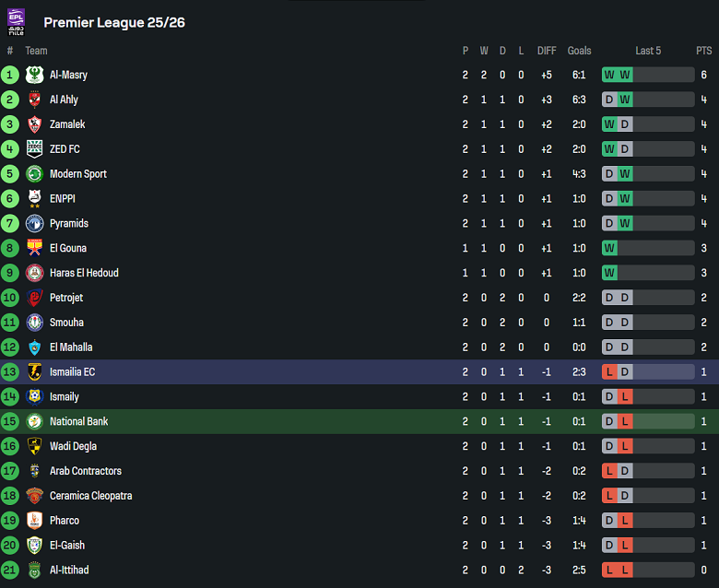Click the PTS column header
The width and height of the screenshot is (719, 588).
tap(703, 51)
